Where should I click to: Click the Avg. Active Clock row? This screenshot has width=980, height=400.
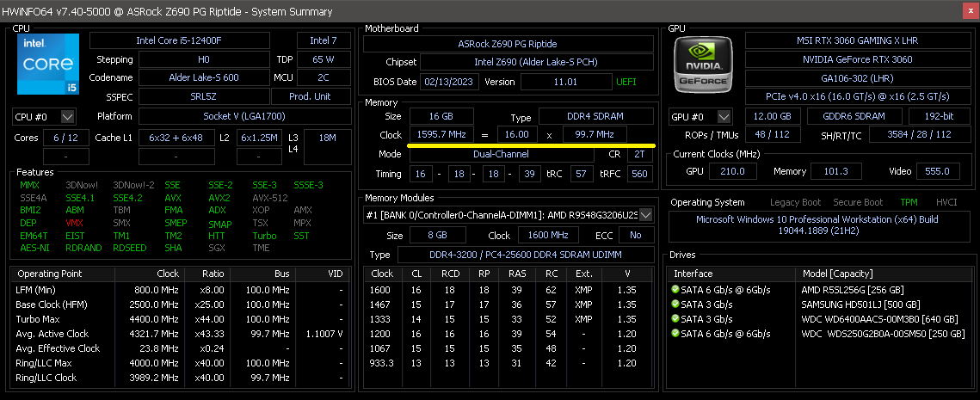(179, 334)
